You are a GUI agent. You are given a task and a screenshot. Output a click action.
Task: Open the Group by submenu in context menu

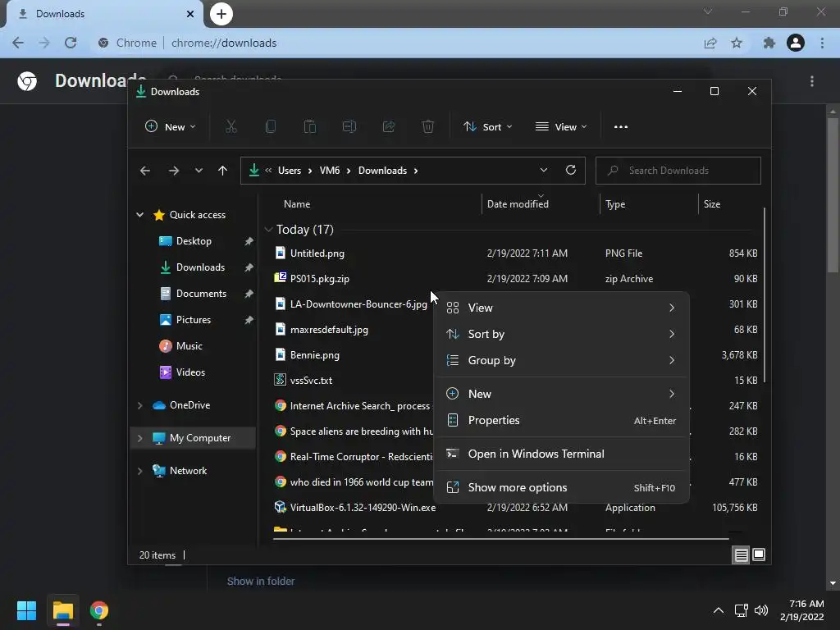point(561,361)
